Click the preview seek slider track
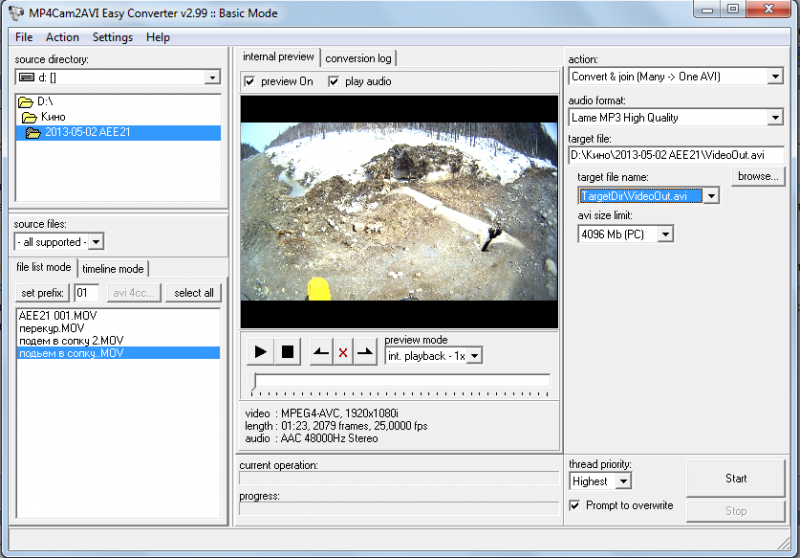Image resolution: width=800 pixels, height=558 pixels. pyautogui.click(x=401, y=380)
